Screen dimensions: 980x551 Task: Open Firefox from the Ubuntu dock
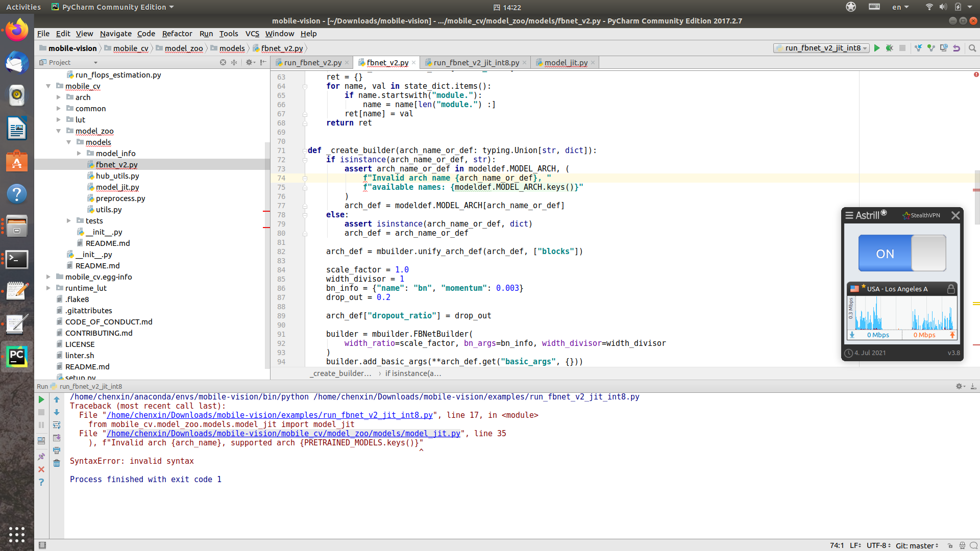pos(17,30)
